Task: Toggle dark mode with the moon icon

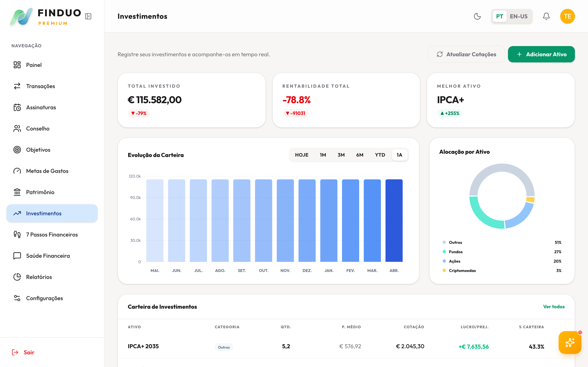Action: click(x=477, y=16)
